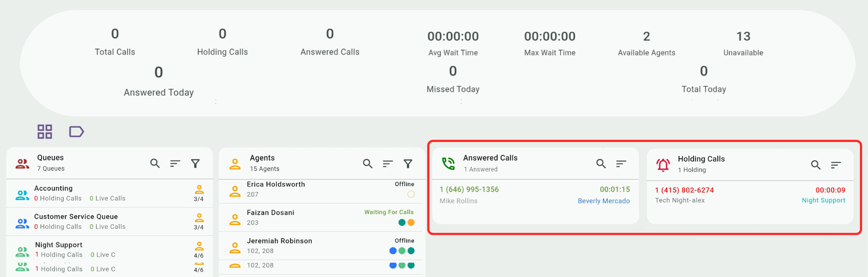Click the purple tag label icon
This screenshot has height=277, width=868.
point(77,132)
